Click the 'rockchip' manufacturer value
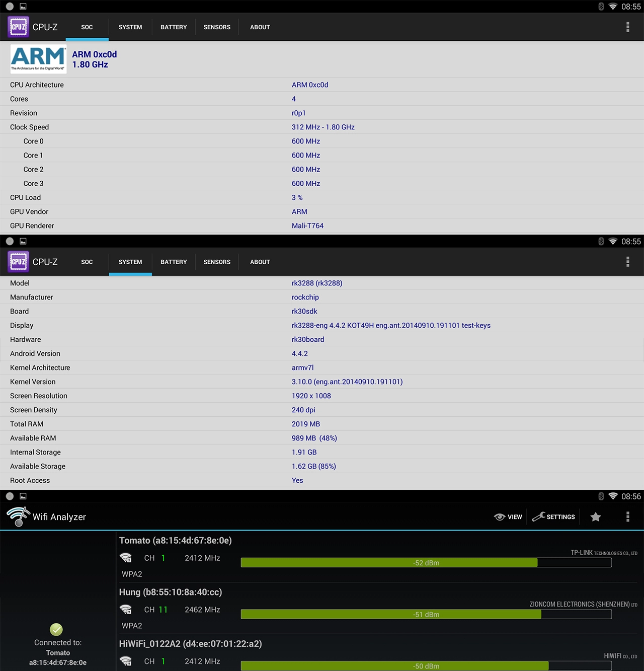Viewport: 644px width, 671px height. pos(305,297)
